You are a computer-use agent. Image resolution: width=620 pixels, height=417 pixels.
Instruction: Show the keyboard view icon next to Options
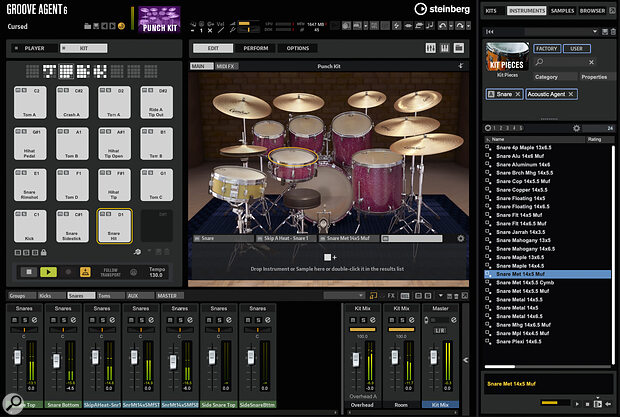(x=445, y=48)
